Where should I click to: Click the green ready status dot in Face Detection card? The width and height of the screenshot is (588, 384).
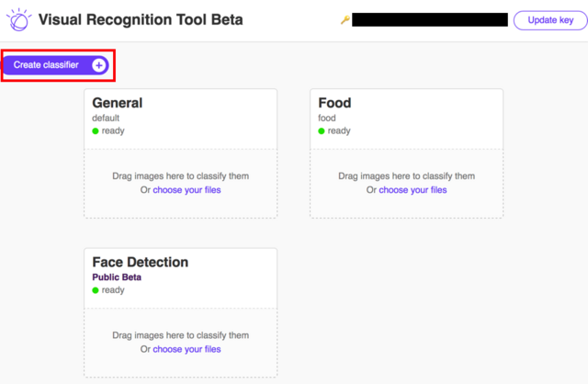96,290
